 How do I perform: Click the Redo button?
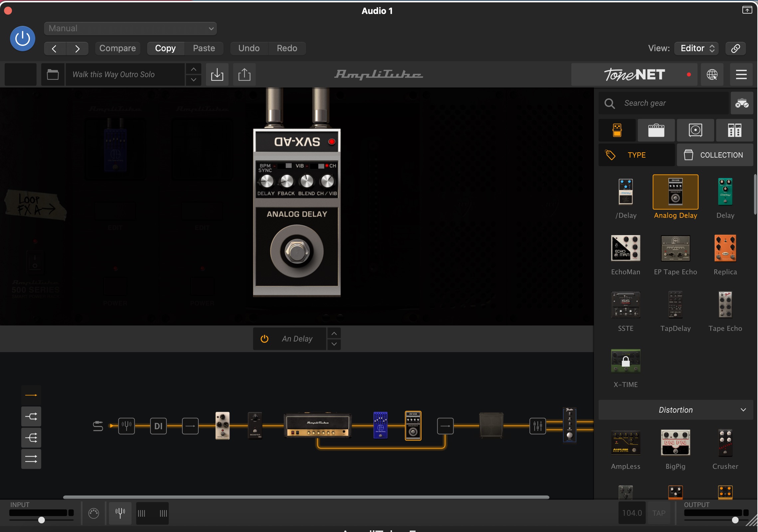pos(287,49)
